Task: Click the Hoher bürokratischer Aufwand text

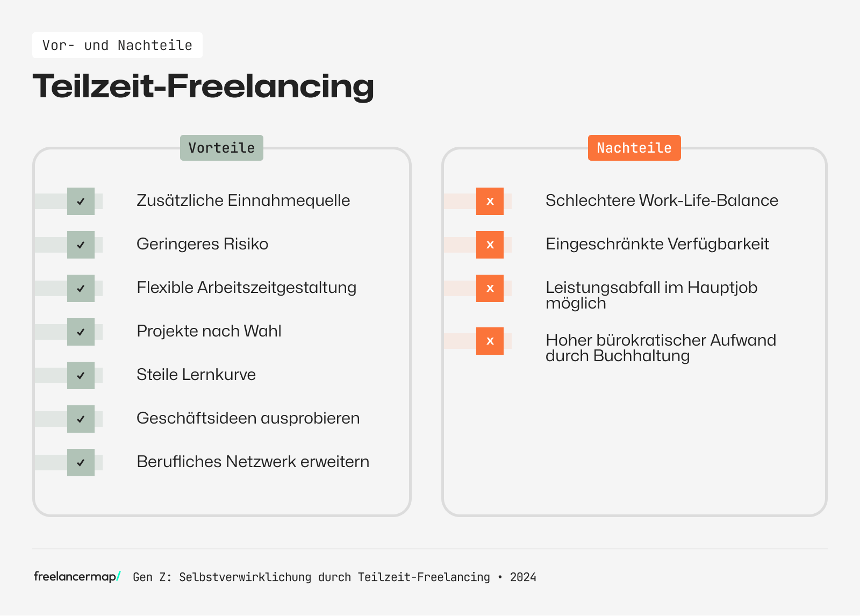Action: click(661, 347)
